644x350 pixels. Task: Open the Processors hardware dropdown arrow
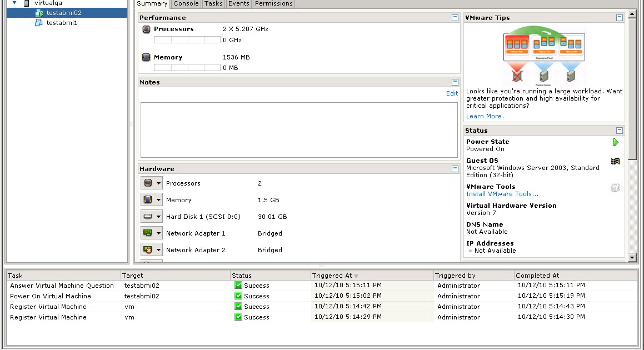(158, 183)
